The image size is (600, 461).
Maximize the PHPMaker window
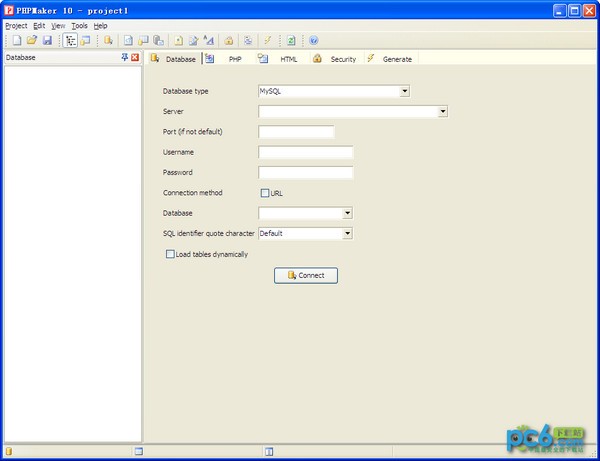(x=574, y=11)
